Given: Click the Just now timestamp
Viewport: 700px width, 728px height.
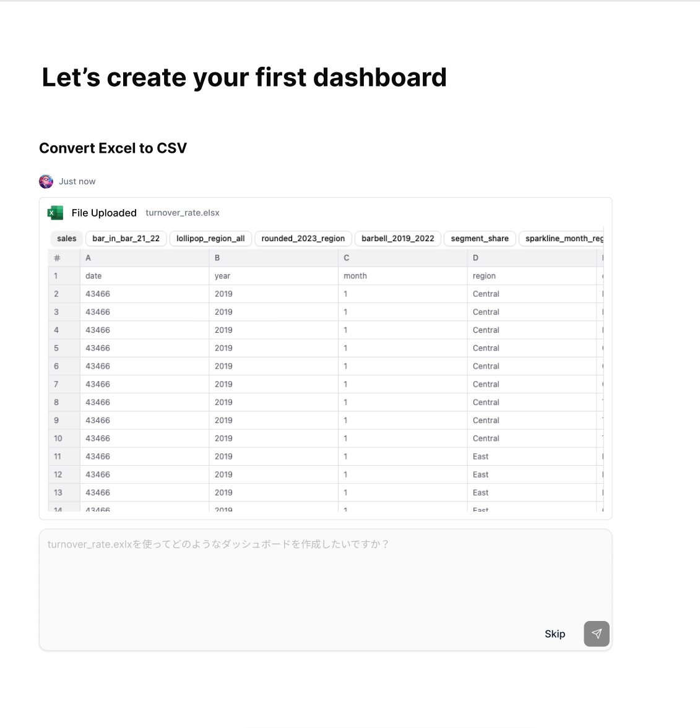Looking at the screenshot, I should (77, 181).
